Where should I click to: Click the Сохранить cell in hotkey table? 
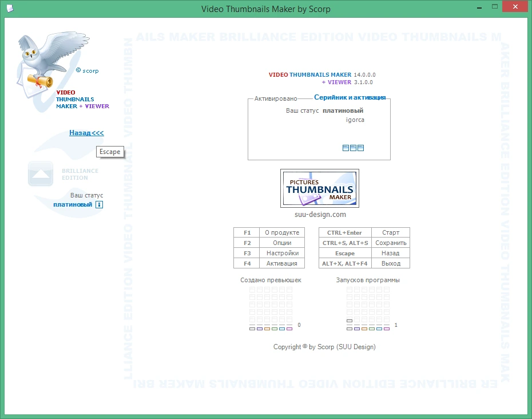click(391, 243)
